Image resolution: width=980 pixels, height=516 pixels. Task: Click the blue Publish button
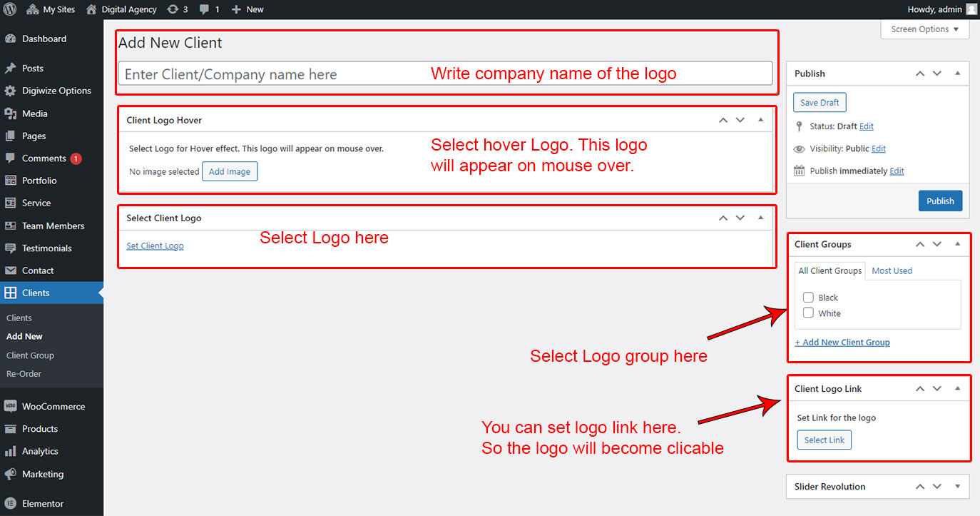coord(940,201)
